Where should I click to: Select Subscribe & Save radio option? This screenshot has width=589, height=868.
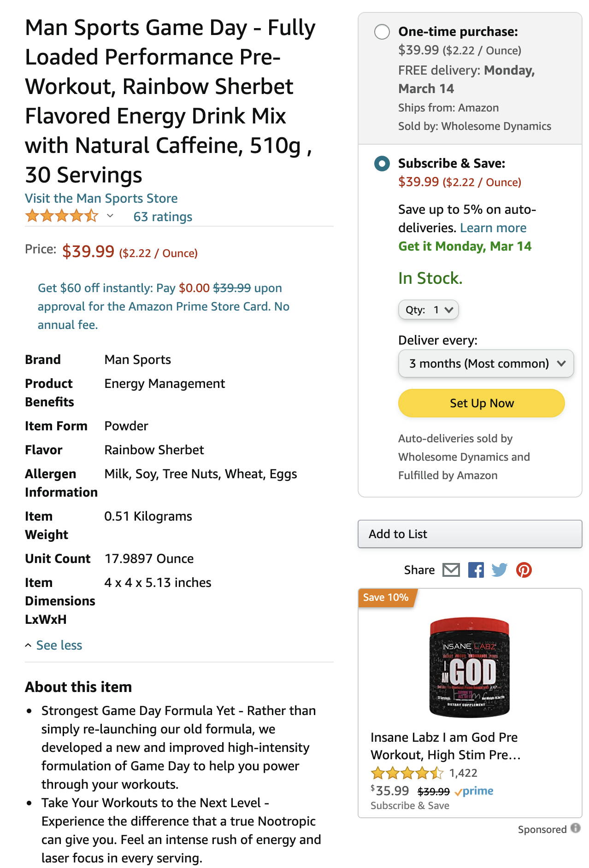[x=382, y=164]
